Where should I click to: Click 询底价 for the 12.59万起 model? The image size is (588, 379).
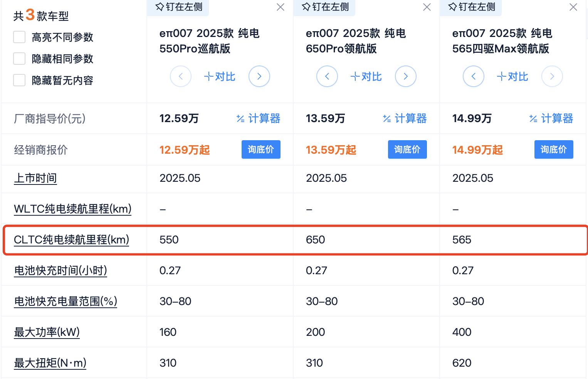(261, 149)
